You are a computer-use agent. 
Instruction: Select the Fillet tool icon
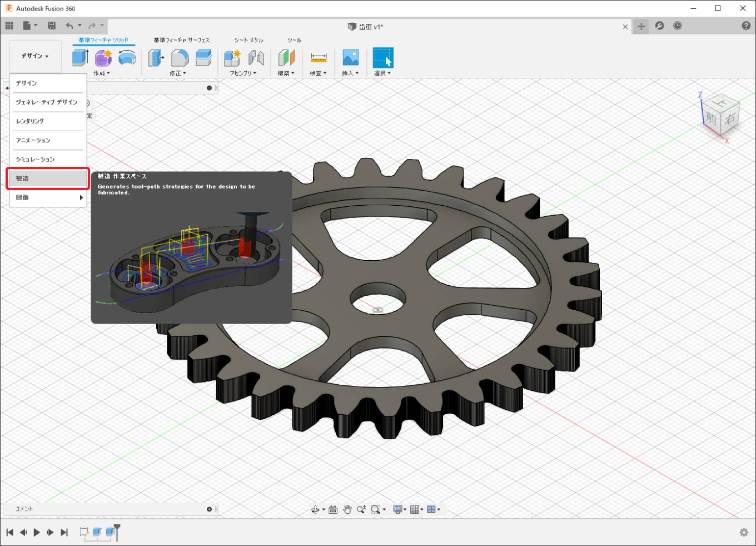point(180,57)
